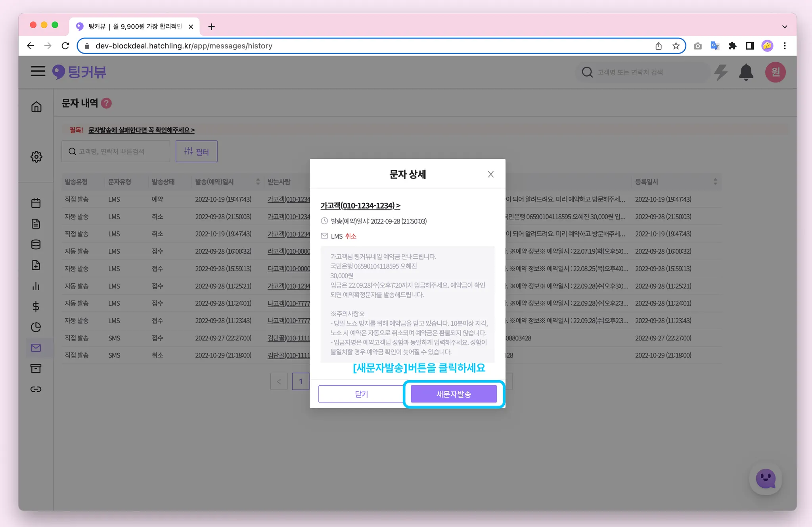Expand browser tab list chevron
Screen dimensions: 812x527
[784, 27]
